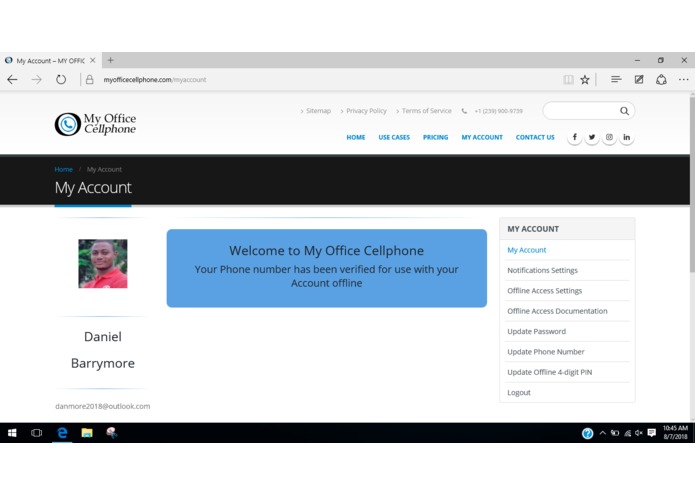Viewport: 695px width, 494px height.
Task: Open the Twitter social icon
Action: click(592, 137)
